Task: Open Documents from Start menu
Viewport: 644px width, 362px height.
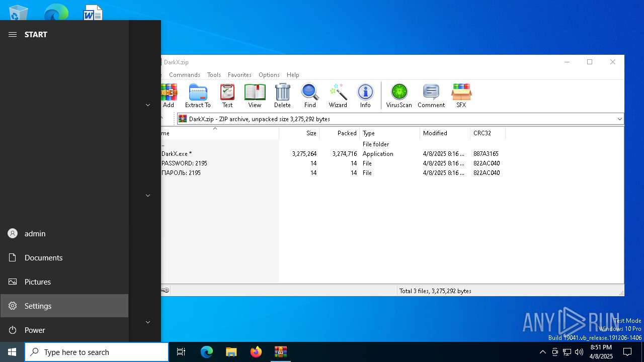Action: pyautogui.click(x=64, y=257)
